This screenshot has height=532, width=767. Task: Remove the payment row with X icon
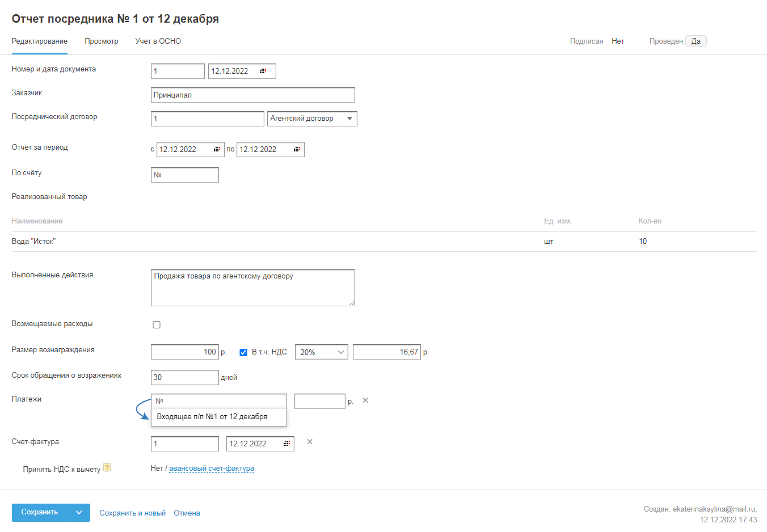click(365, 400)
